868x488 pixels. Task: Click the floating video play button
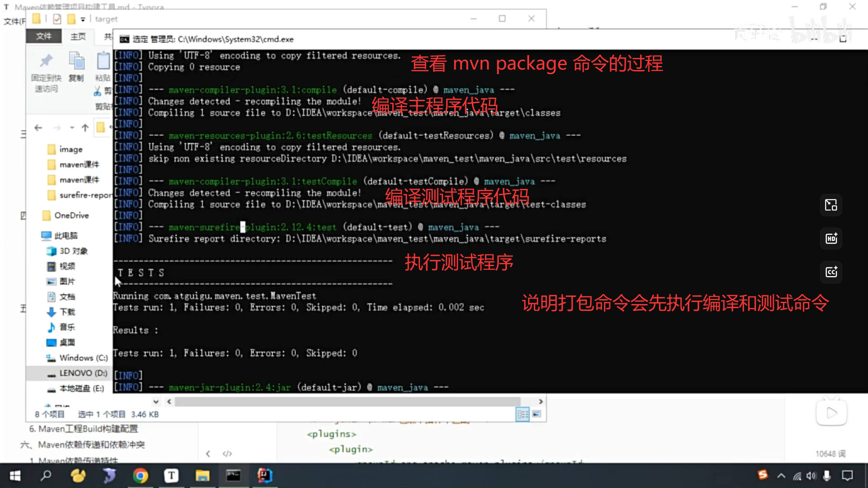point(831,413)
